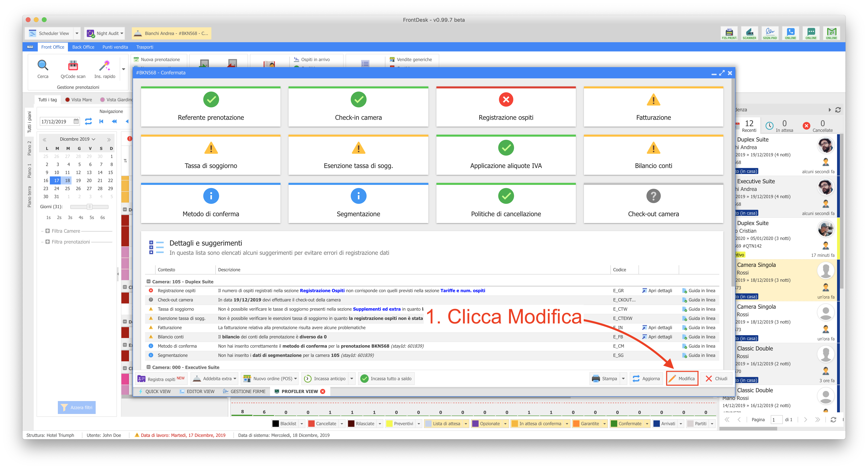Viewport: 868px width, 469px height.
Task: Launch the QrCode scan tool
Action: click(73, 69)
